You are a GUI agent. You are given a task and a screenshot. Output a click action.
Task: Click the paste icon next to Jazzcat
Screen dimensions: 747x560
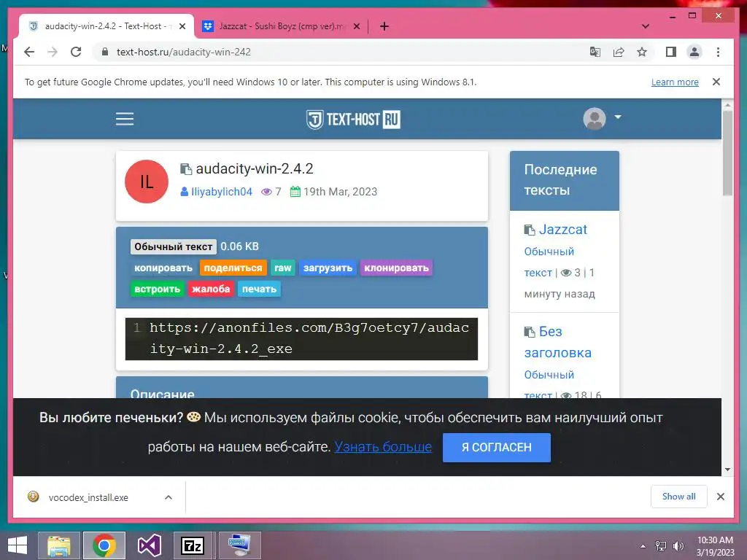click(x=530, y=230)
